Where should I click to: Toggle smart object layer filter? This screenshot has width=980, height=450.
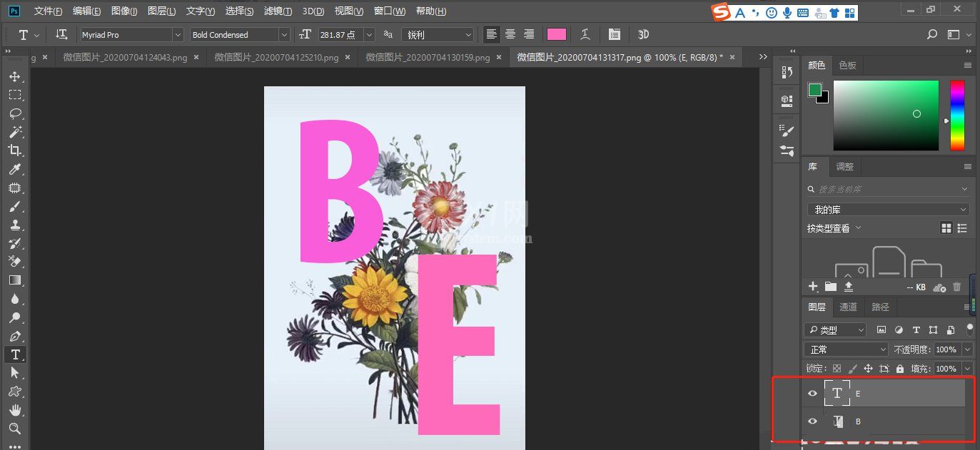(x=951, y=330)
